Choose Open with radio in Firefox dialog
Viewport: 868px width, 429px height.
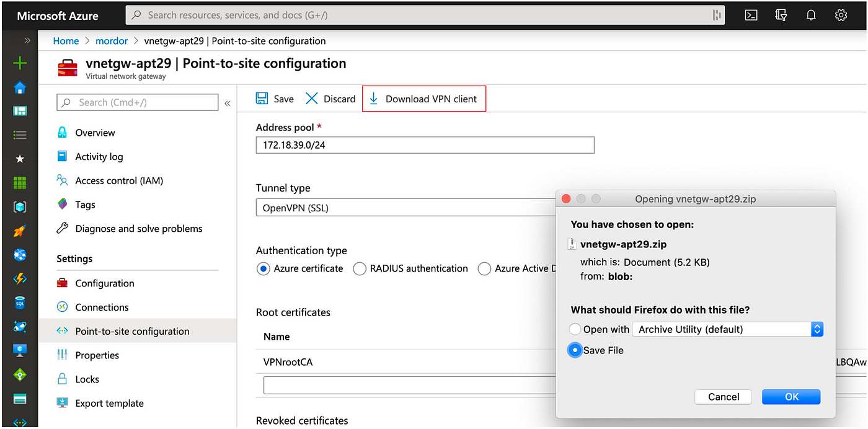[575, 329]
